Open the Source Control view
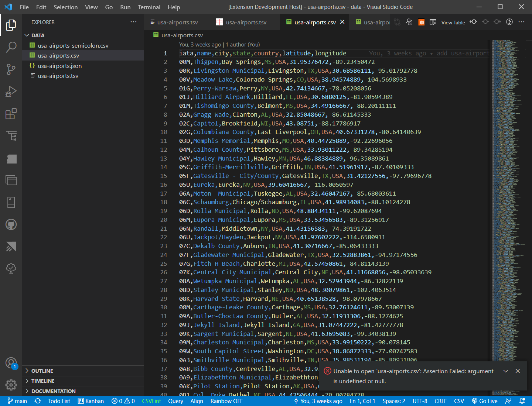532x406 pixels. coord(11,69)
